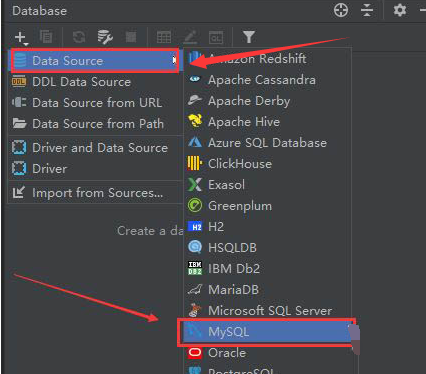Click the crosshair scroll-from-editor icon
The width and height of the screenshot is (426, 374).
tap(341, 10)
